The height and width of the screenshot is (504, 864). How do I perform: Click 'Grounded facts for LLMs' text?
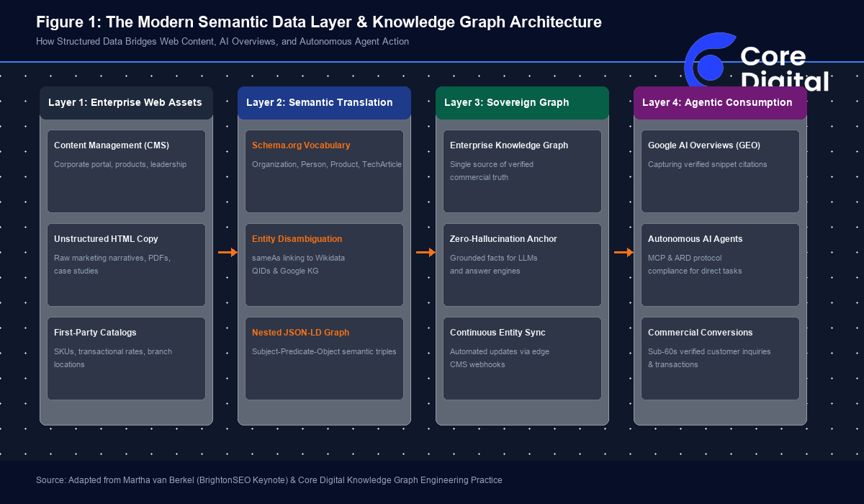tap(494, 258)
